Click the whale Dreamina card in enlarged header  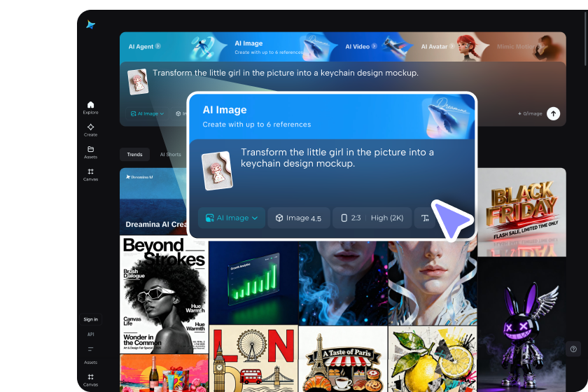click(449, 117)
